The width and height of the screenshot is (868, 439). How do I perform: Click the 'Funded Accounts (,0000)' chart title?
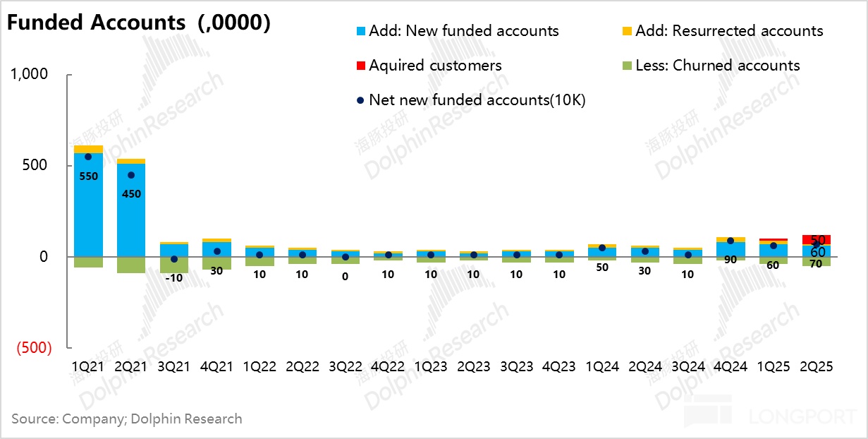[139, 23]
